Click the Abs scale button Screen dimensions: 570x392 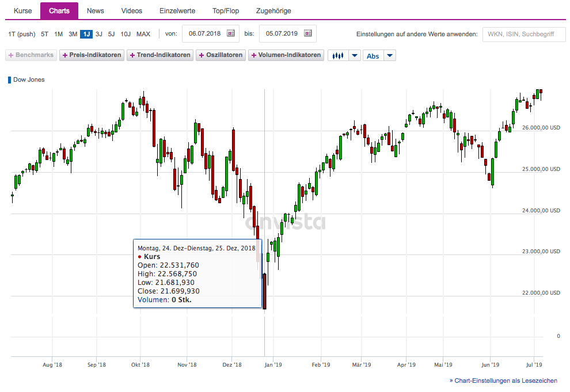coord(373,56)
